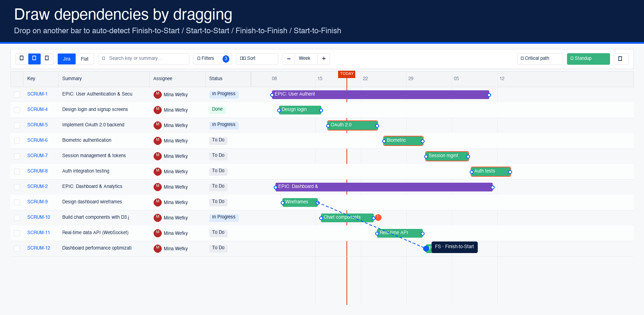Check the checkbox on the SCRUM-4 row

(17, 110)
